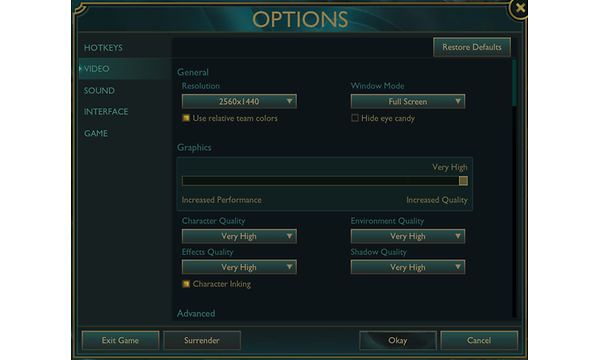Go to the Interface tab
Image resolution: width=600 pixels, height=360 pixels.
click(106, 112)
